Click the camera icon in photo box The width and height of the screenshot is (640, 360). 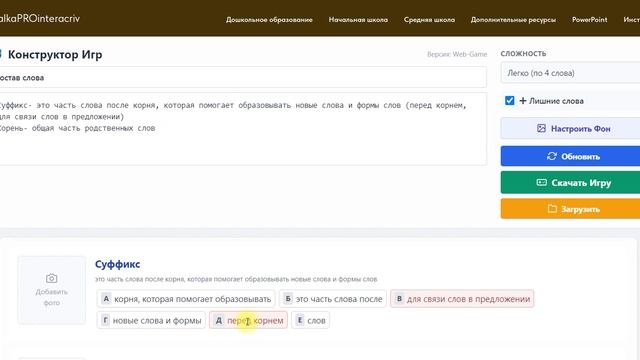click(x=51, y=278)
